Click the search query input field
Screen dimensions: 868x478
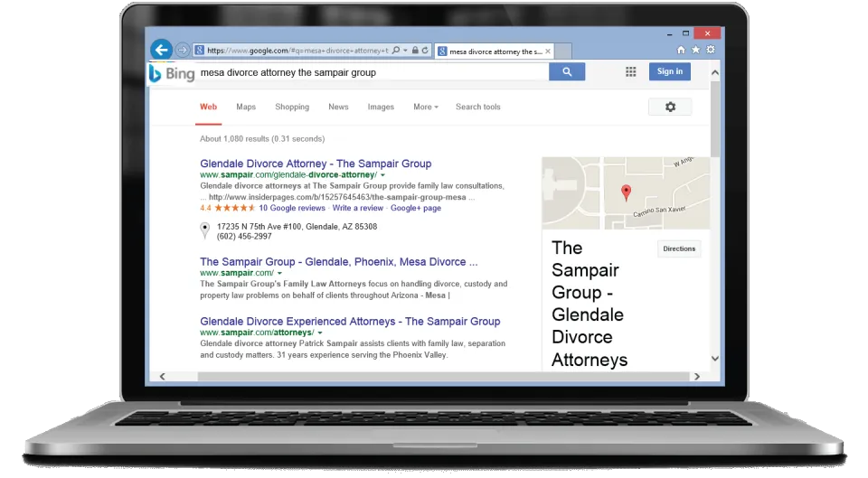tap(371, 72)
